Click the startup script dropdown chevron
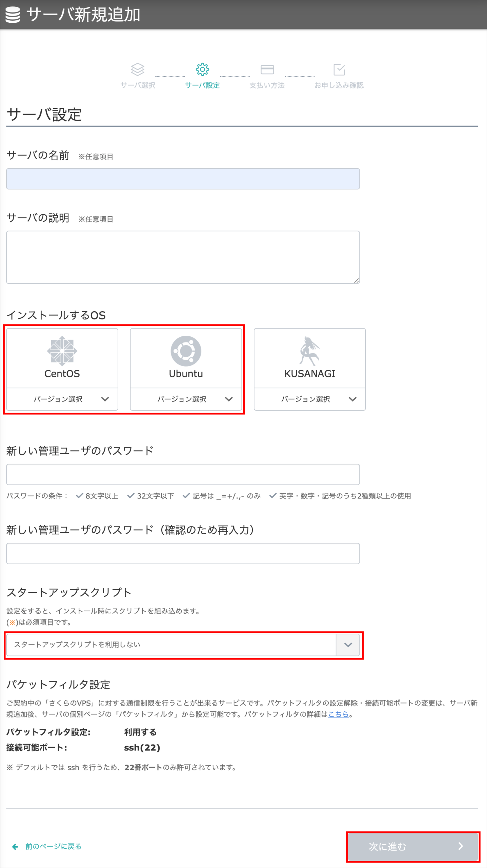Image resolution: width=487 pixels, height=868 pixels. [348, 645]
